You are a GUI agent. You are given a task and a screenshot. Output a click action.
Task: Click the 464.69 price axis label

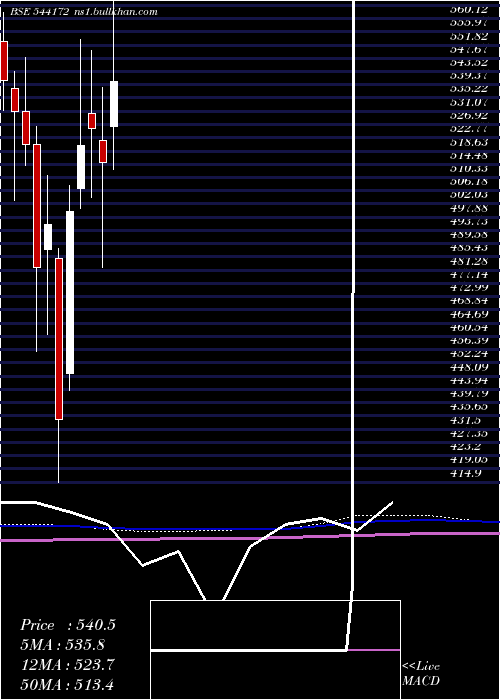coord(468,314)
